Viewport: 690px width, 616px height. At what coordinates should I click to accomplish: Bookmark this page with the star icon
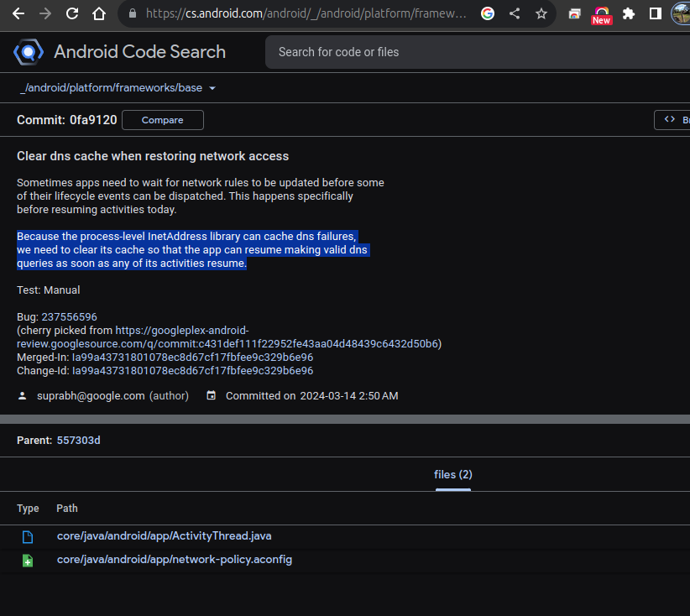[541, 13]
